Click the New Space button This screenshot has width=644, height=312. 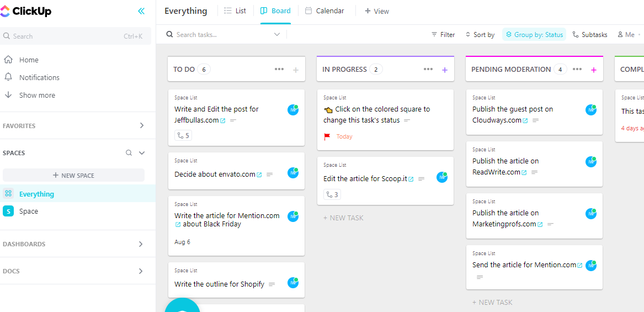(74, 176)
